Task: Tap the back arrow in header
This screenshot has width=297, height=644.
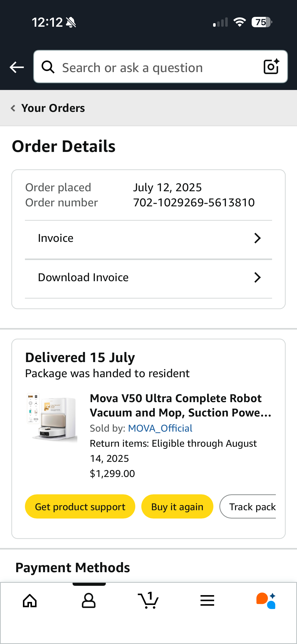Action: pos(17,67)
